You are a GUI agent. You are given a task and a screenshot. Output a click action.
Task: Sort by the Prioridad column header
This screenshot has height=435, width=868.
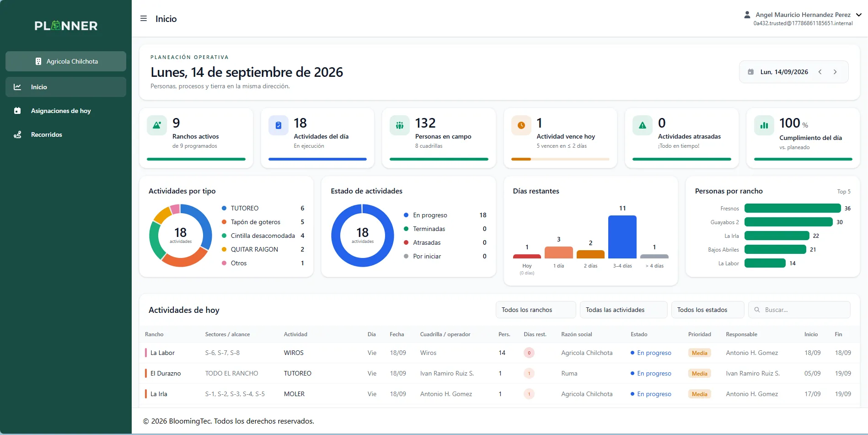(700, 334)
